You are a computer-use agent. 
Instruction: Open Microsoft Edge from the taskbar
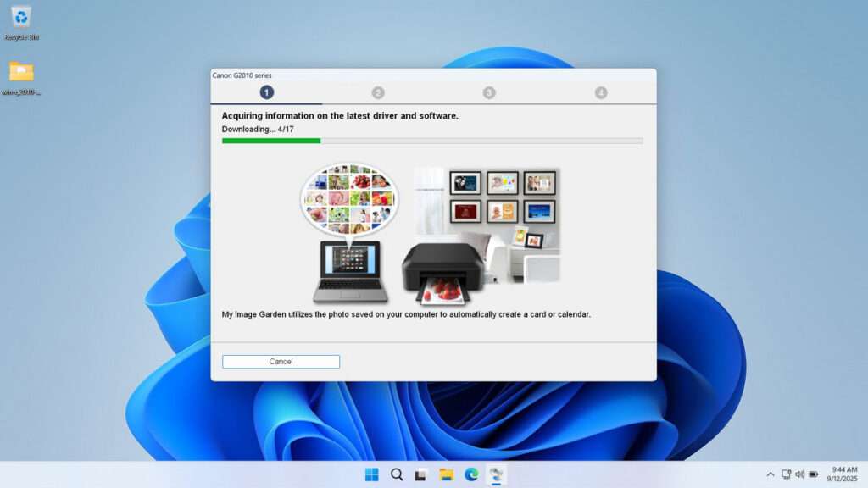pos(471,474)
